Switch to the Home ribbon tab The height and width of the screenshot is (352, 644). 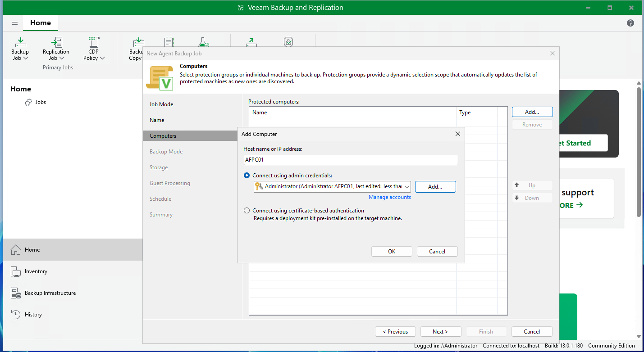41,23
